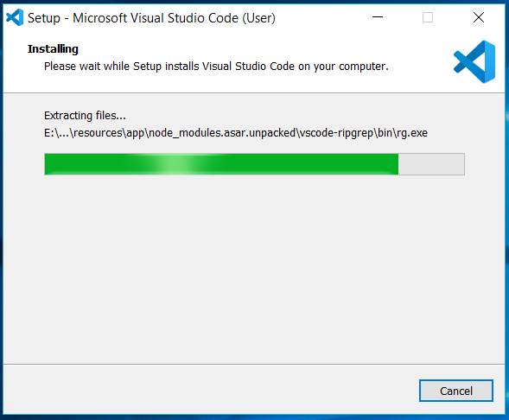The image size is (509, 420).
Task: Click the "vscode-ripgrep" portion of path
Action: (x=336, y=133)
